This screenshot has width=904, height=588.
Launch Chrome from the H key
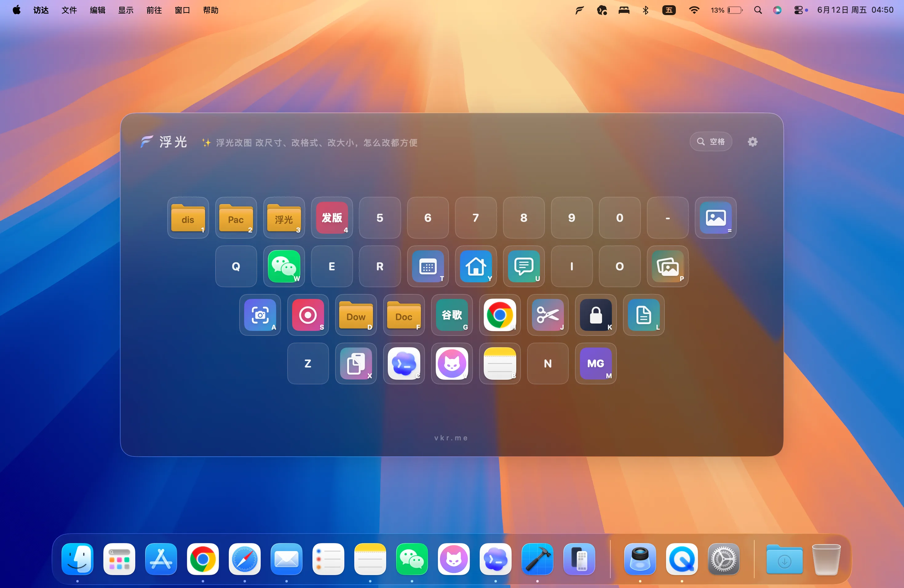tap(499, 315)
